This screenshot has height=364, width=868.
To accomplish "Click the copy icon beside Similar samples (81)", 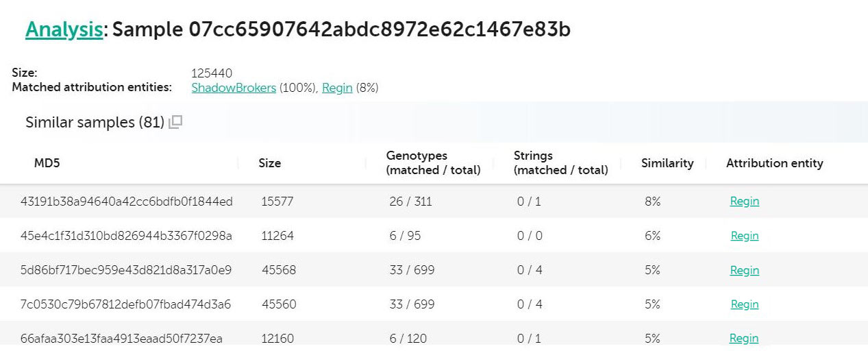I will pyautogui.click(x=175, y=123).
